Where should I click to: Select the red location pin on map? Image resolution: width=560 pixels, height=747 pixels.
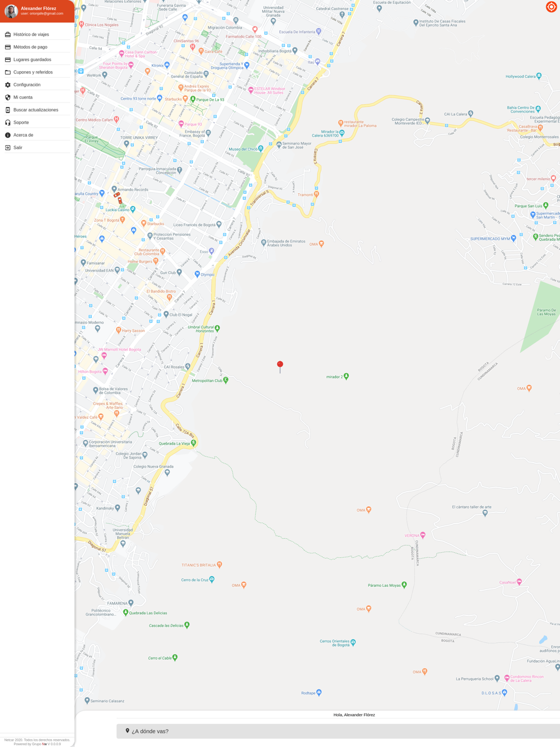click(x=280, y=367)
